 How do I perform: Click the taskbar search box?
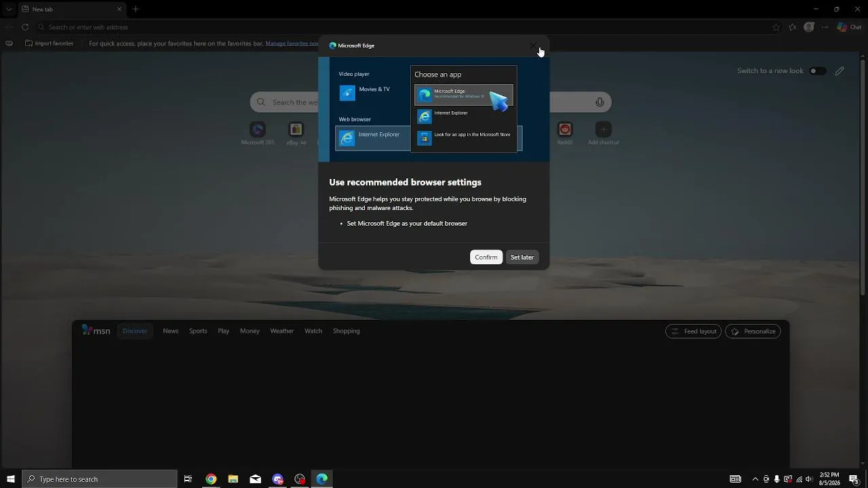tap(100, 479)
